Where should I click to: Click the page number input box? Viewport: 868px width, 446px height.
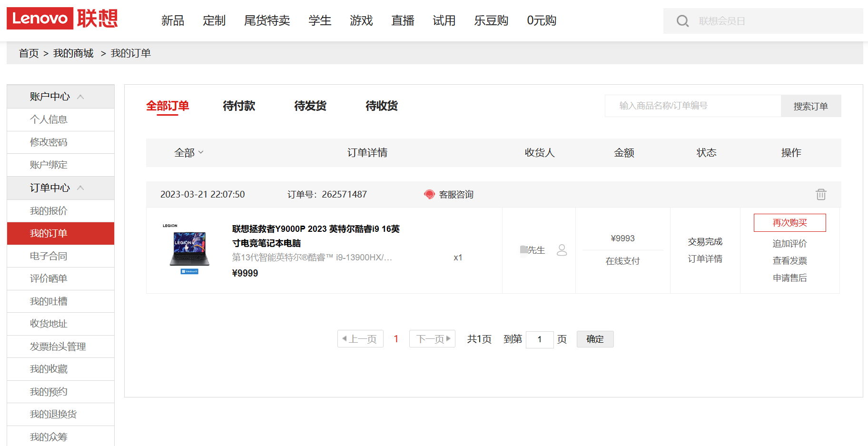coord(540,339)
